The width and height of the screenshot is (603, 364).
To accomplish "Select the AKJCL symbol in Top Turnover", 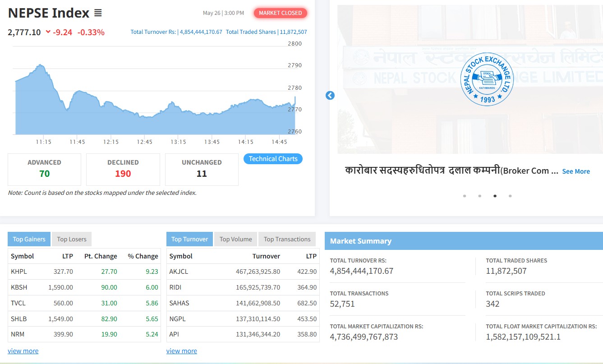I will tap(179, 272).
